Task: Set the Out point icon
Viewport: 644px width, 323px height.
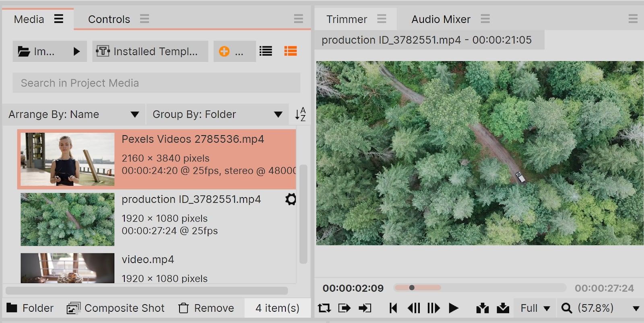Action: click(x=365, y=308)
